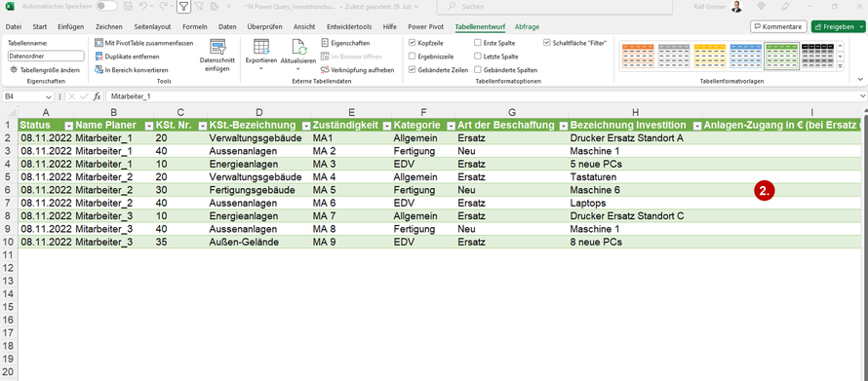Viewport: 868px width, 381px height.
Task: Expand the formula bar chevron
Action: (x=863, y=96)
